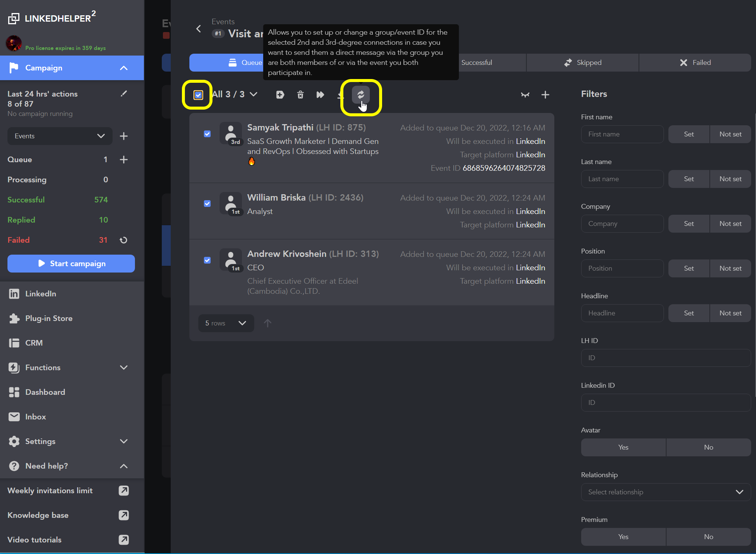Switch to the Skipped tab
Viewport: 756px width, 554px height.
click(x=583, y=63)
